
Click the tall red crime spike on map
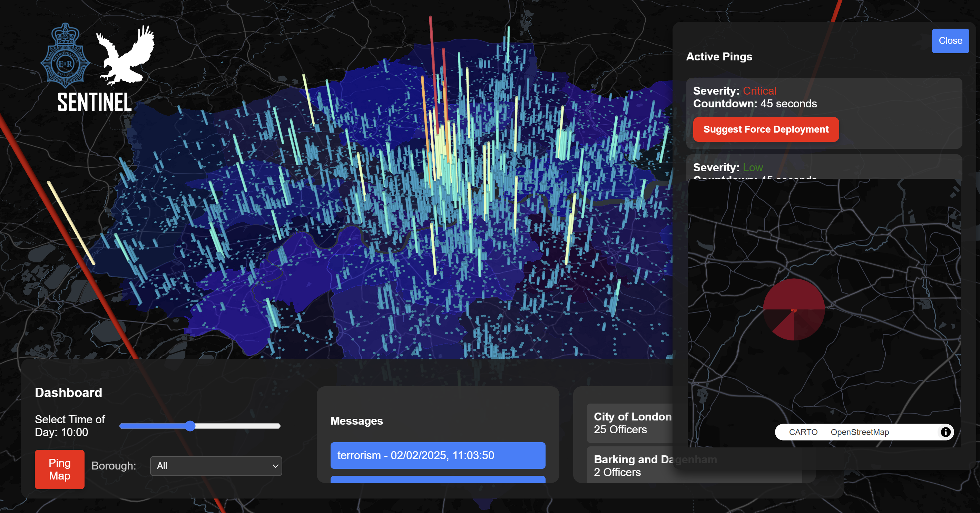pyautogui.click(x=433, y=57)
